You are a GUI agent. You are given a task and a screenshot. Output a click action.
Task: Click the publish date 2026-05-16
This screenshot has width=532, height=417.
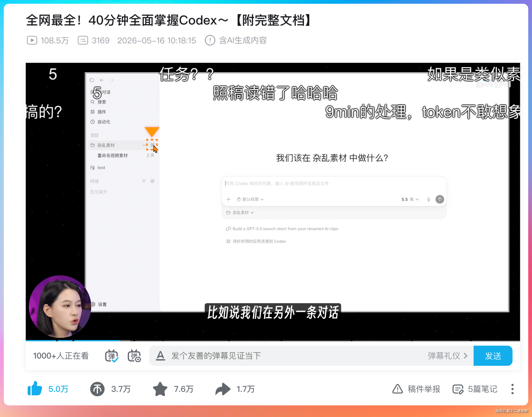157,40
